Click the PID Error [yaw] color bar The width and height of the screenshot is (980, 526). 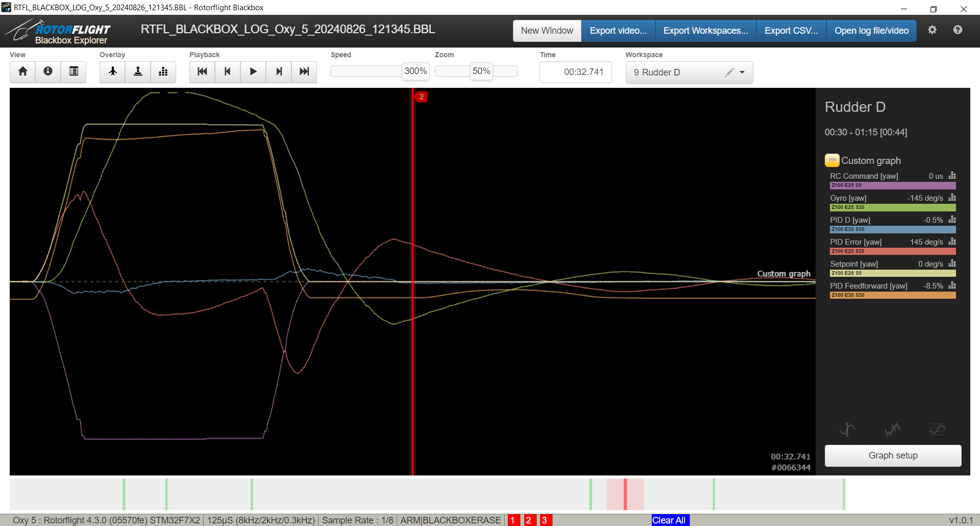coord(892,251)
